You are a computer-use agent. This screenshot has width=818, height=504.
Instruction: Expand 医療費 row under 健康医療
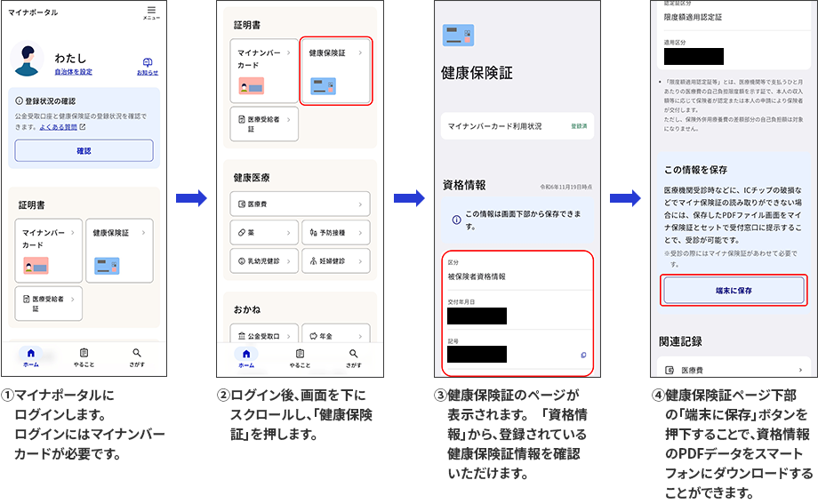coord(300,205)
